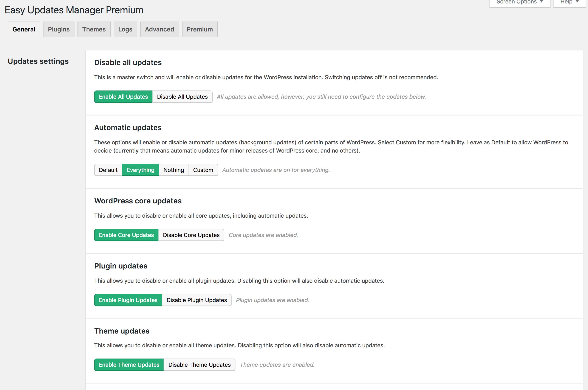The height and width of the screenshot is (390, 588).
Task: Click Disable Plugin Updates button
Action: click(x=197, y=300)
